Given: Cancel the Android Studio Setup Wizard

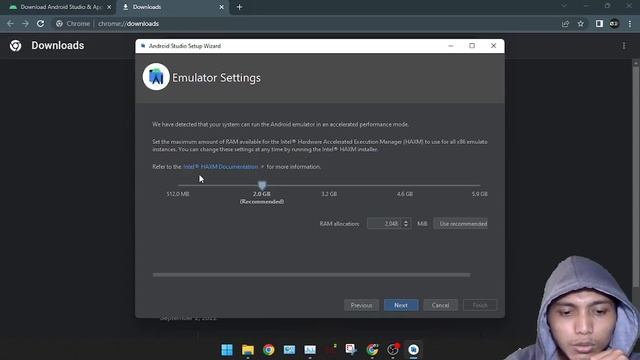Looking at the screenshot, I should coord(440,305).
